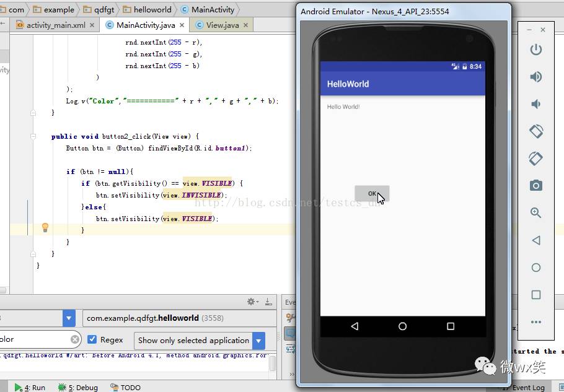This screenshot has height=392, width=564.
Task: Open the TODO tool window
Action: pyautogui.click(x=125, y=387)
